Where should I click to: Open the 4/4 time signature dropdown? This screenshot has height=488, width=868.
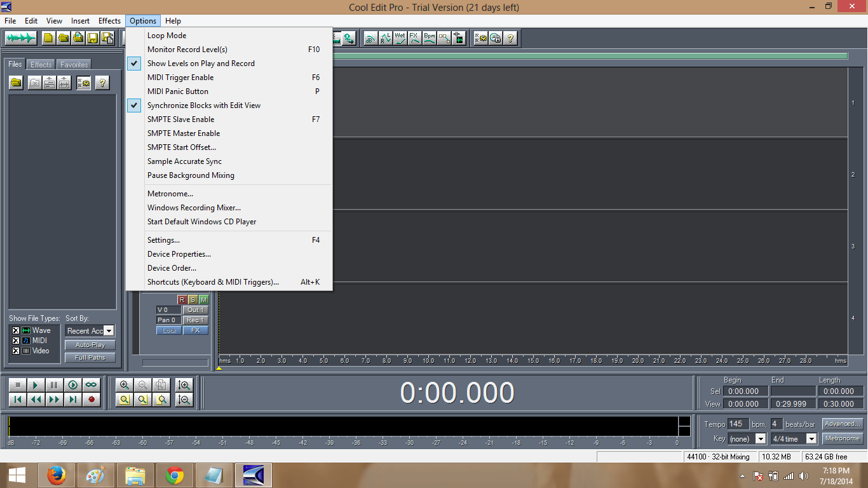tap(811, 439)
